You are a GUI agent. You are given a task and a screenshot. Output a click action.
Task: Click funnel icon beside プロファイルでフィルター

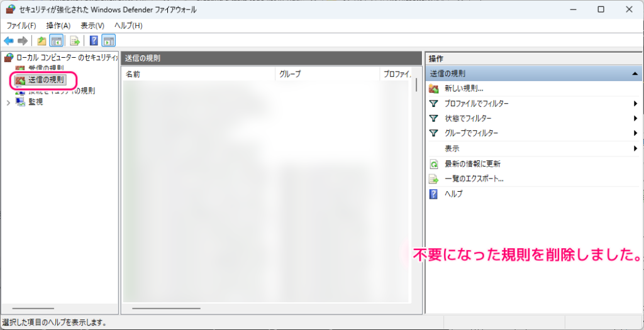(x=433, y=104)
